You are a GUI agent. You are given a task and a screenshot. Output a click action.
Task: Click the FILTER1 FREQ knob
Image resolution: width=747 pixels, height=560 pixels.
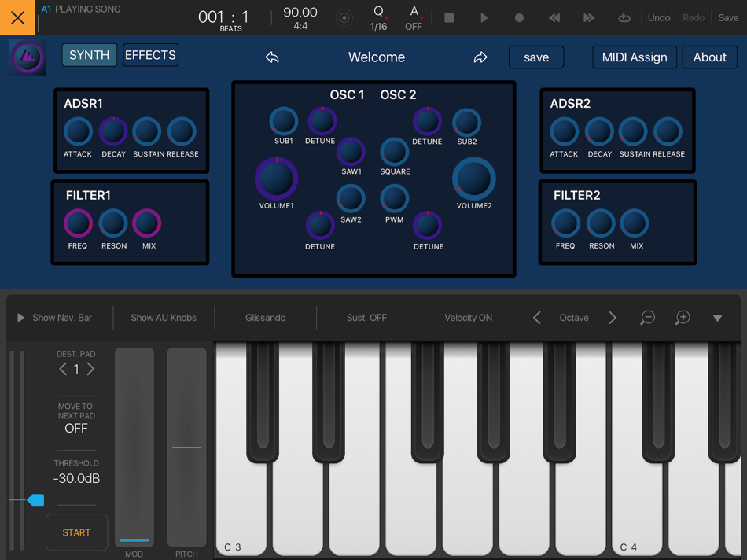78,223
